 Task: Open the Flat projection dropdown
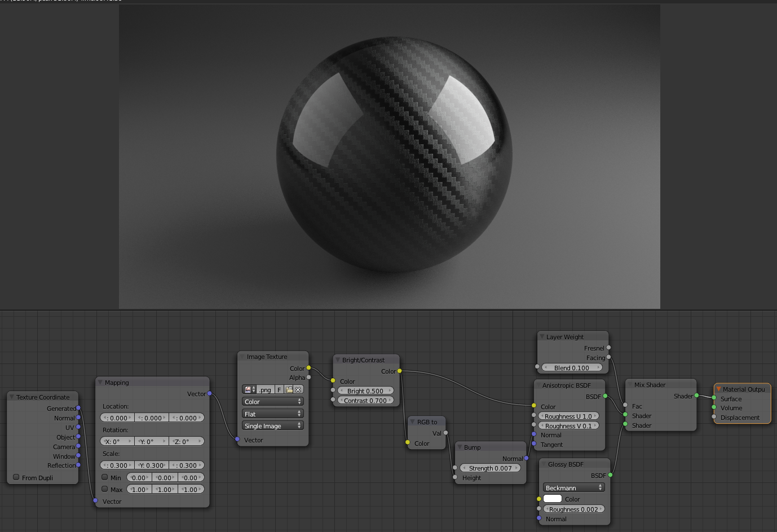click(273, 414)
